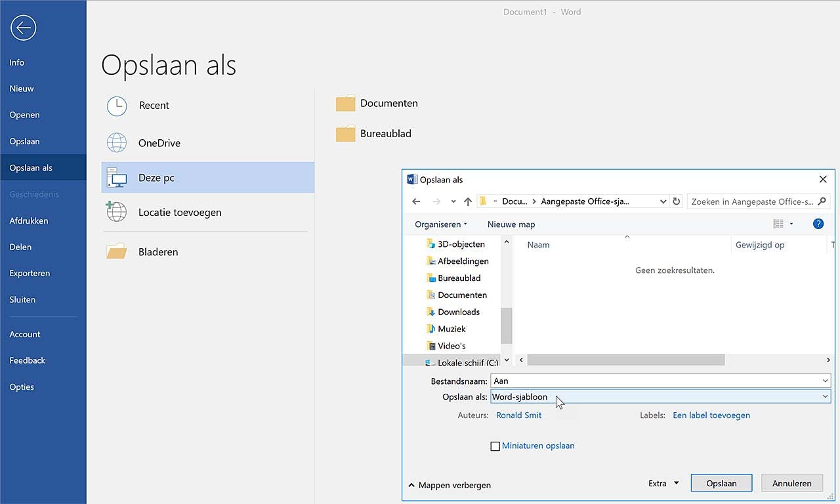Open the Afdrukken menu item
The width and height of the screenshot is (840, 504).
tap(29, 220)
